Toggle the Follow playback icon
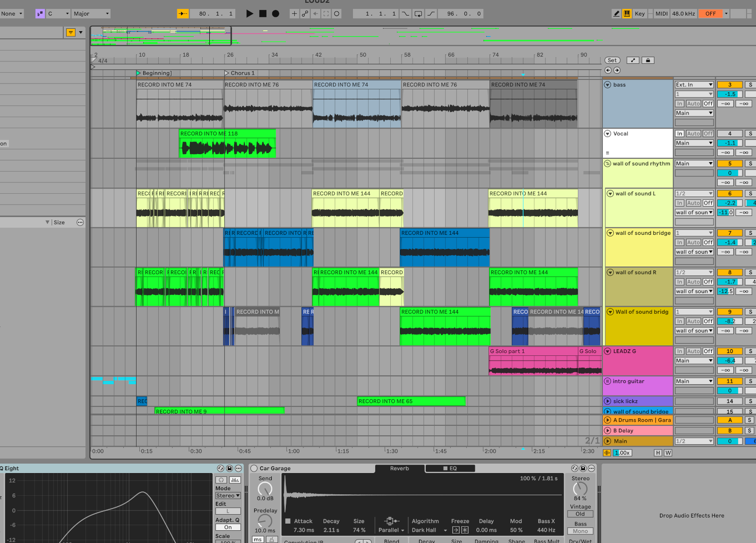Image resolution: width=756 pixels, height=543 pixels. pyautogui.click(x=183, y=14)
